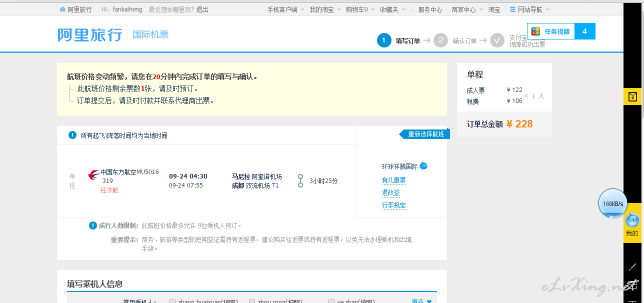Click the 重新选择航班 button

[425, 134]
